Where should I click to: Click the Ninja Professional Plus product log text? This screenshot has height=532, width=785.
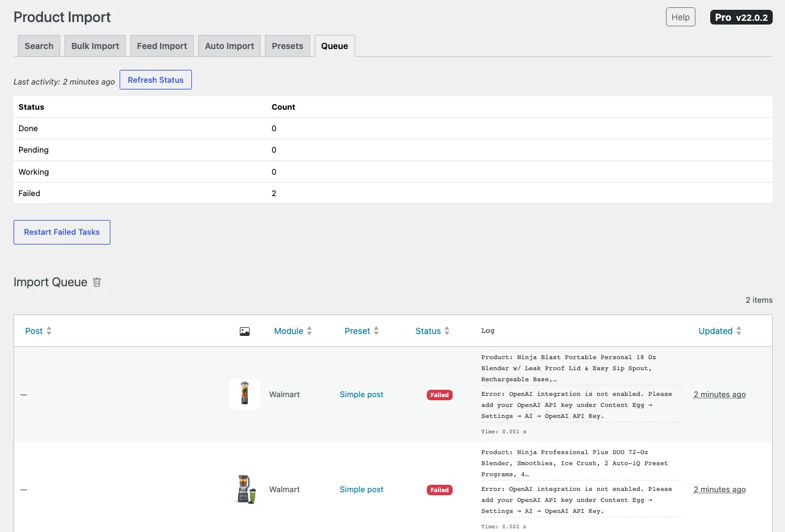coord(575,463)
